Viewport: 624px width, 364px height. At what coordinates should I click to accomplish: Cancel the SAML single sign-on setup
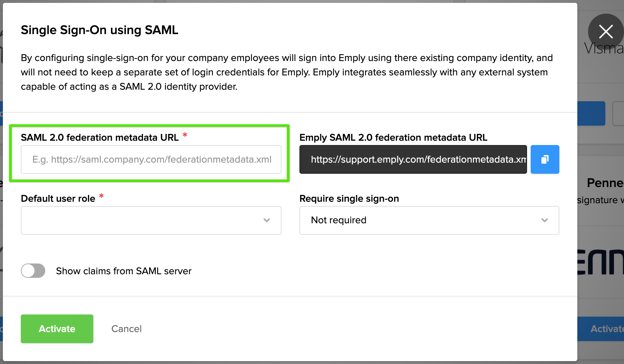coord(126,329)
